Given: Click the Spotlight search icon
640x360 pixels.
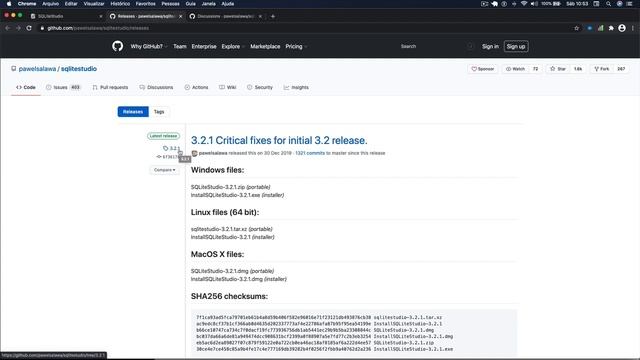Looking at the screenshot, I should point(608,4).
